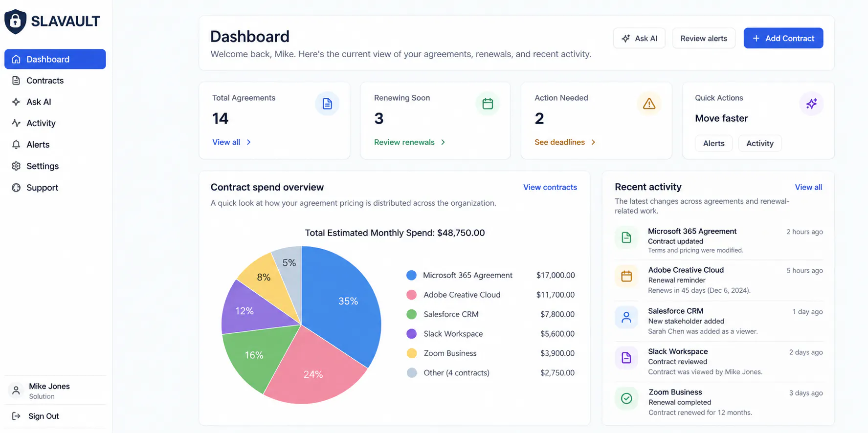Click the Activity quick action button
Screen dimensions: 868x433
click(x=760, y=143)
